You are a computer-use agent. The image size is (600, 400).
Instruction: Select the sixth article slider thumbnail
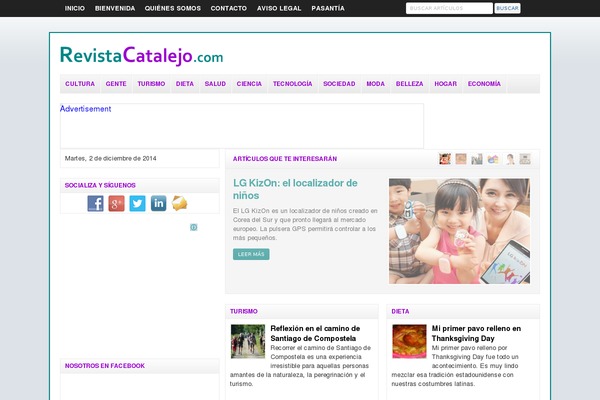525,158
